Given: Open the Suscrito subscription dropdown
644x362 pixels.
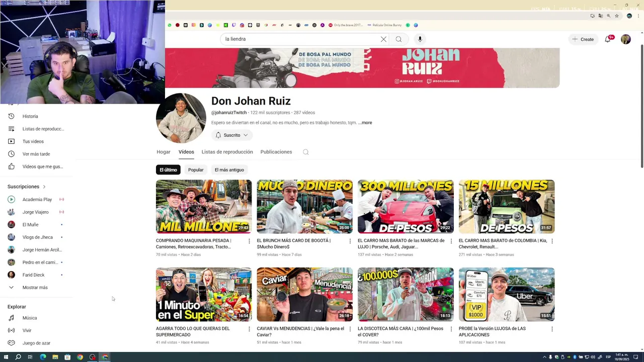Looking at the screenshot, I should click(231, 135).
